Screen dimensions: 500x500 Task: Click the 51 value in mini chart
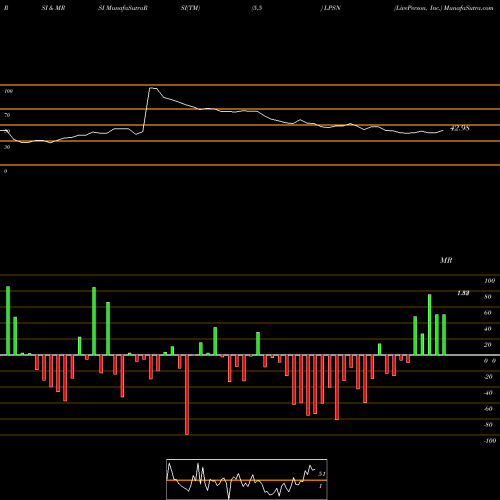322,474
